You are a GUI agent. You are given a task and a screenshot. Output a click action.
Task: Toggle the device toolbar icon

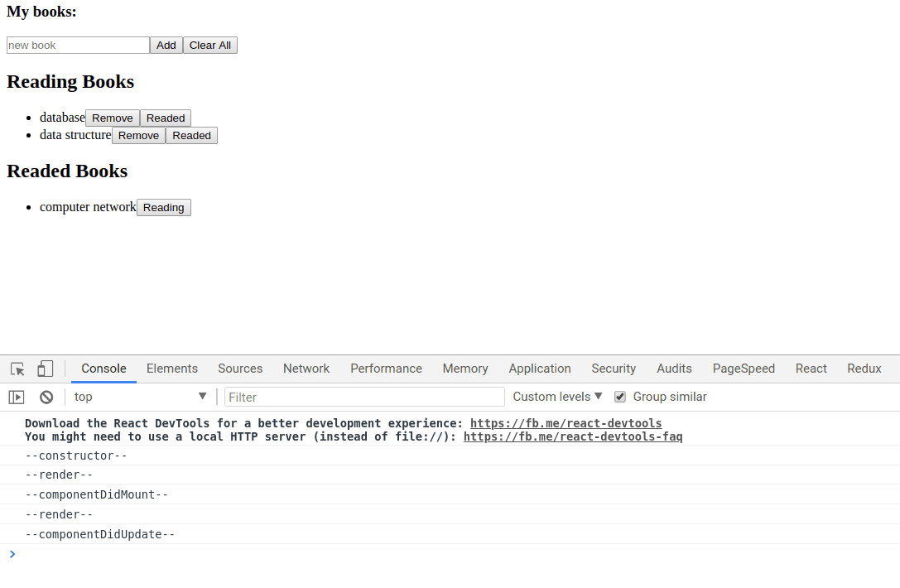[x=45, y=369]
